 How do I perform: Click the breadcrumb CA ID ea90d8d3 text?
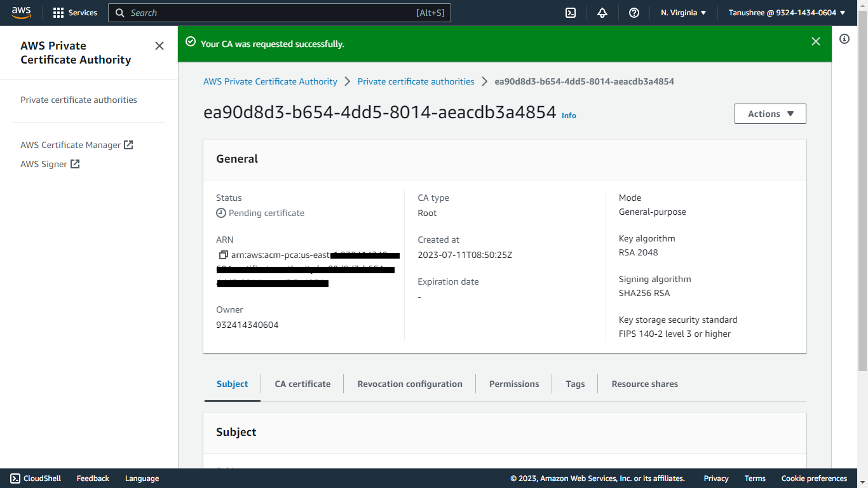[584, 81]
